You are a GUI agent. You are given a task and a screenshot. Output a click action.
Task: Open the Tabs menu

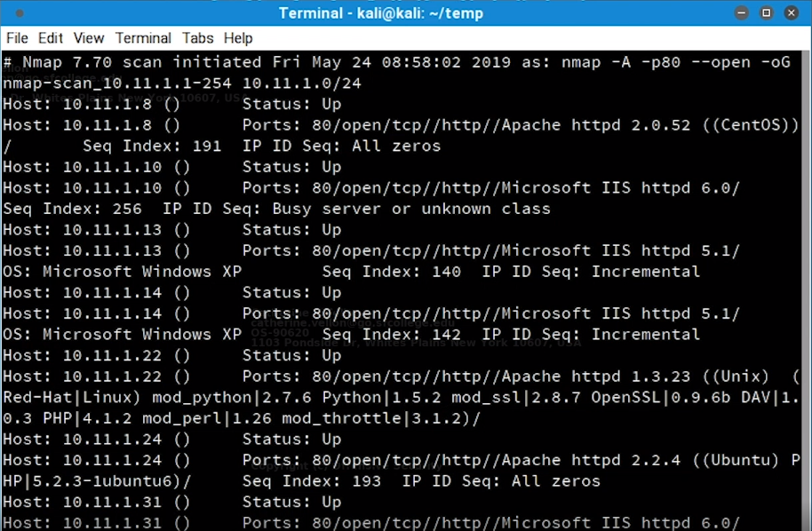[x=198, y=38]
